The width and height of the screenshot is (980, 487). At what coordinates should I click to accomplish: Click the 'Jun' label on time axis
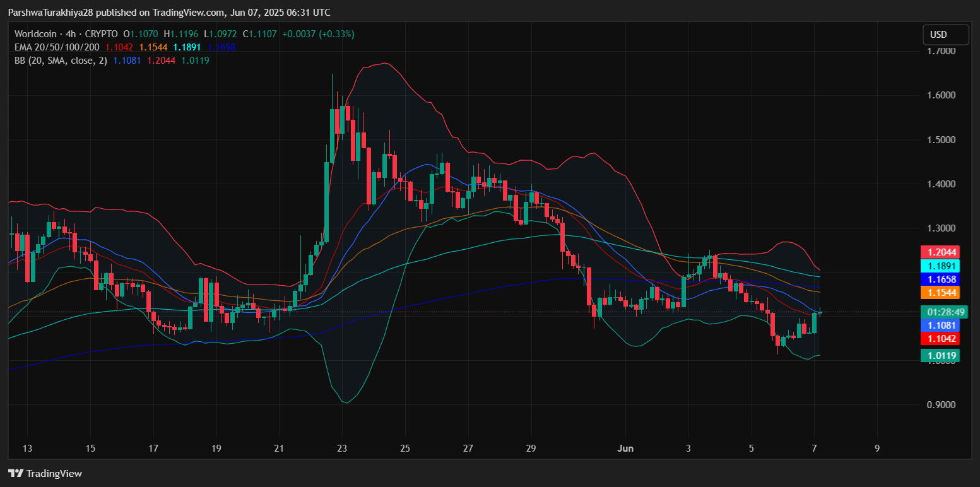tap(625, 449)
